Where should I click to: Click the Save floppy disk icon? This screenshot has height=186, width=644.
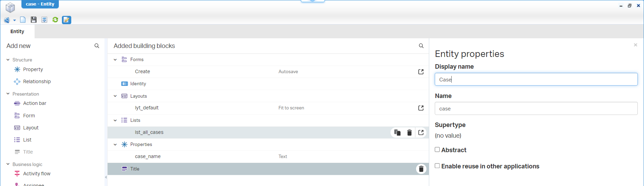pyautogui.click(x=34, y=20)
